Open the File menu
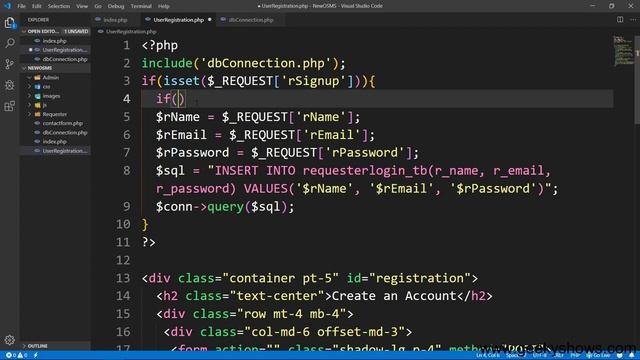Screen dimensions: 640x360 tap(21, 6)
